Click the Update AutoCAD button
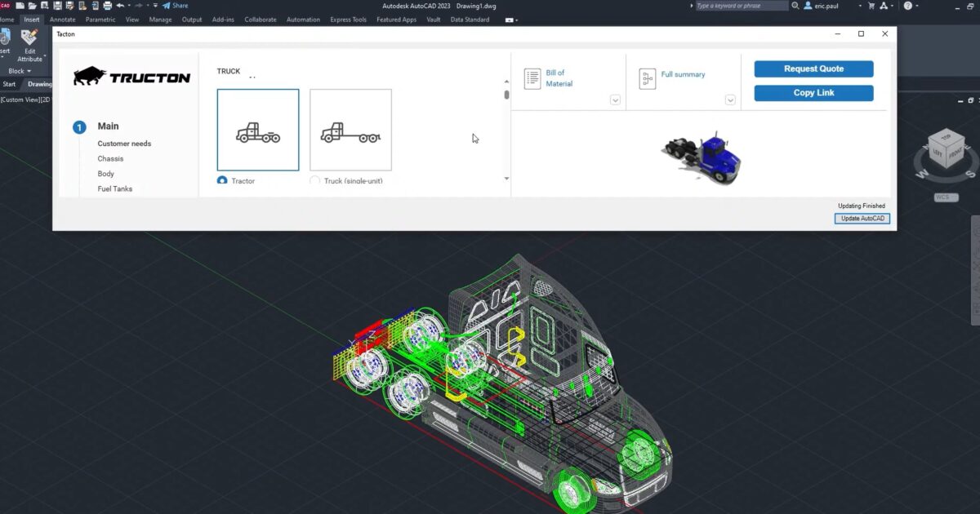This screenshot has width=980, height=514. click(862, 219)
